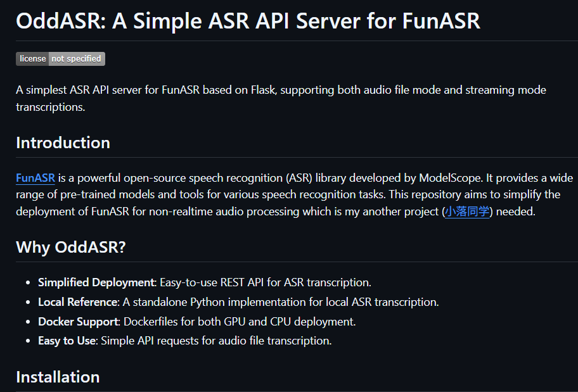Open the 小落同学 project link
The image size is (578, 392).
pyautogui.click(x=467, y=212)
